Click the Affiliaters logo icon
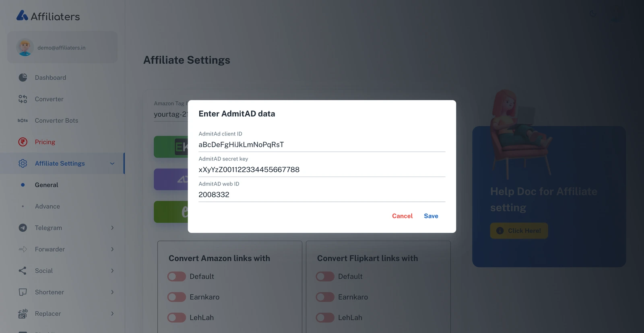This screenshot has width=644, height=333. click(x=22, y=15)
